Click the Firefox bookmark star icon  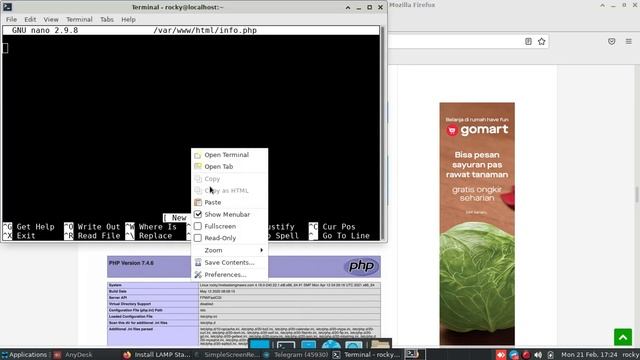[x=542, y=41]
